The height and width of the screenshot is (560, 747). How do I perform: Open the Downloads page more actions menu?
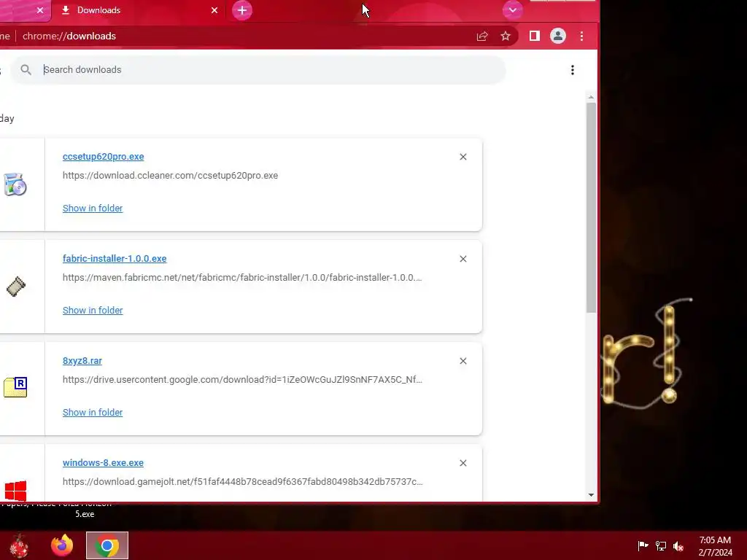click(573, 70)
